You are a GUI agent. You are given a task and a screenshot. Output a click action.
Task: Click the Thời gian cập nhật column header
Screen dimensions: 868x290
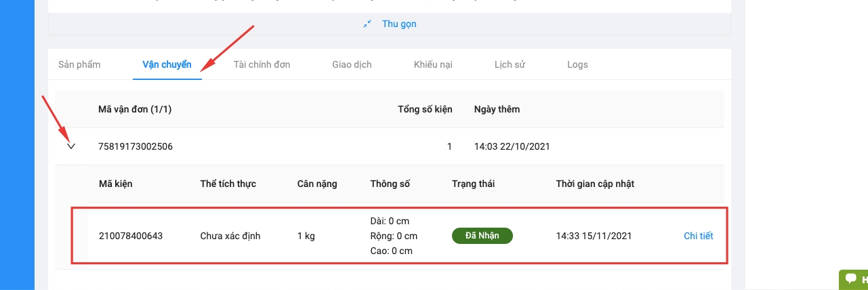595,184
